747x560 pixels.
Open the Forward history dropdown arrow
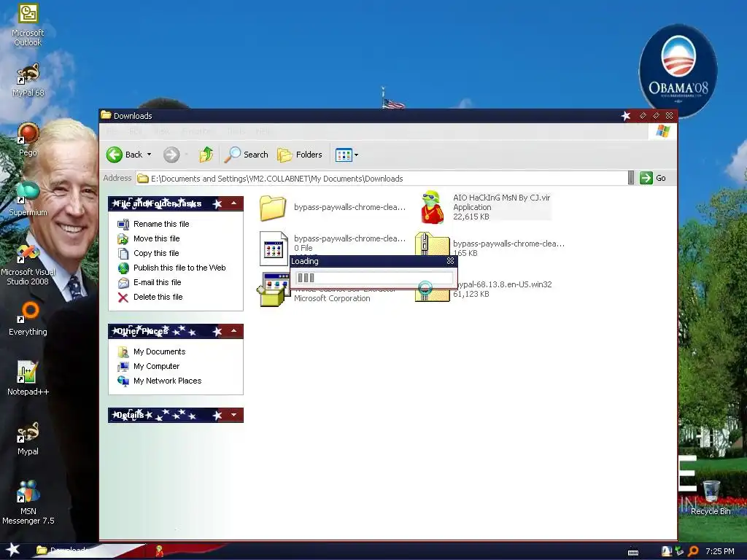[x=186, y=155]
